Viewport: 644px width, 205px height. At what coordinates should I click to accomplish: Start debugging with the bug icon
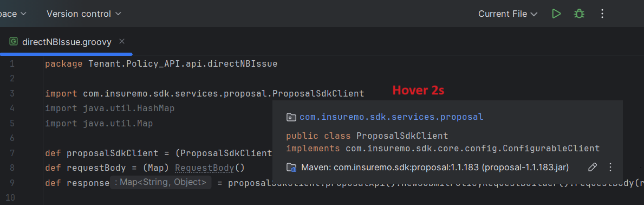point(579,14)
